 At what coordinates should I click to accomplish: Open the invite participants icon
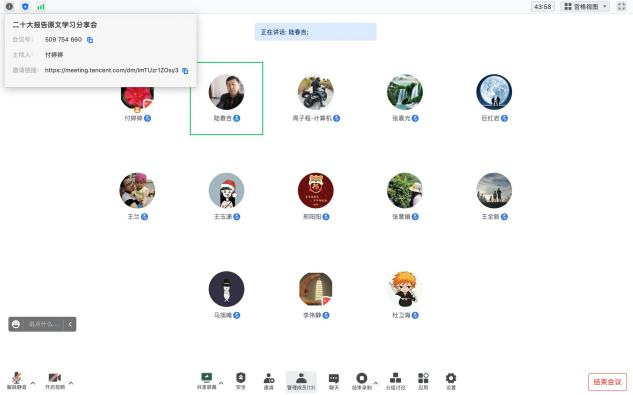coord(269,380)
